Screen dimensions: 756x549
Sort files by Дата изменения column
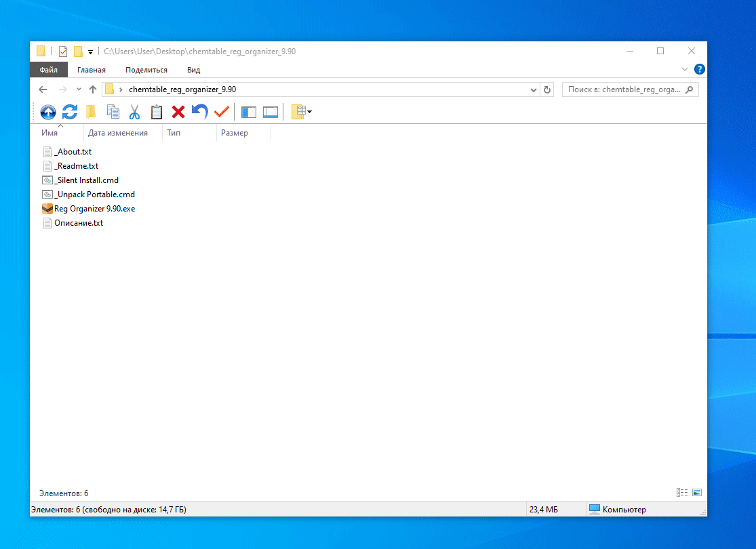(118, 133)
